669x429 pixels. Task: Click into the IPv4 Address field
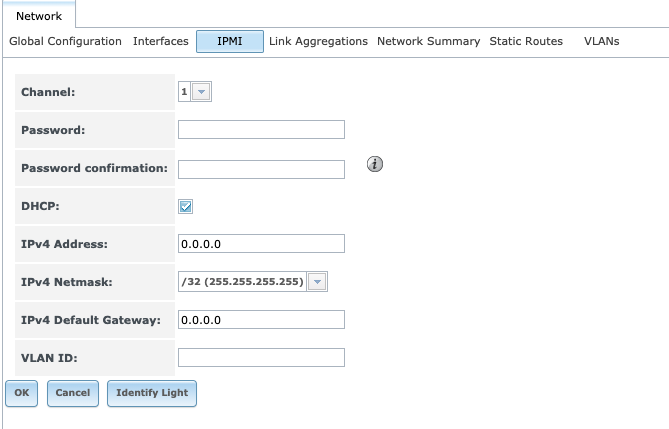coord(261,244)
